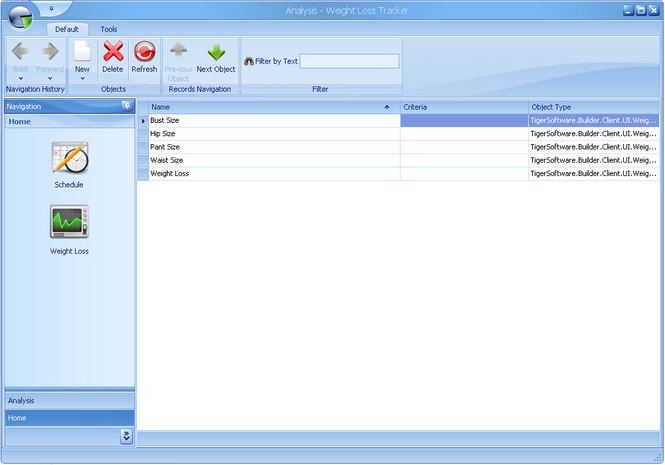
Task: Click the red Delete icon
Action: click(x=113, y=51)
